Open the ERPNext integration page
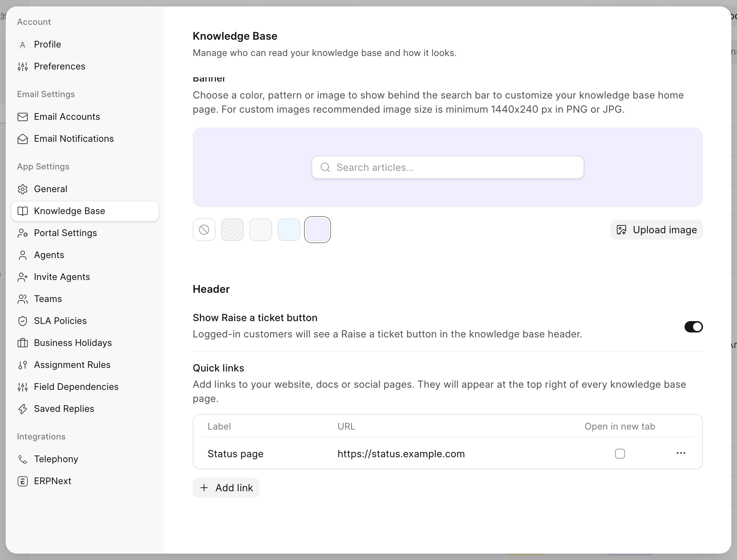This screenshot has height=560, width=737. (85, 481)
